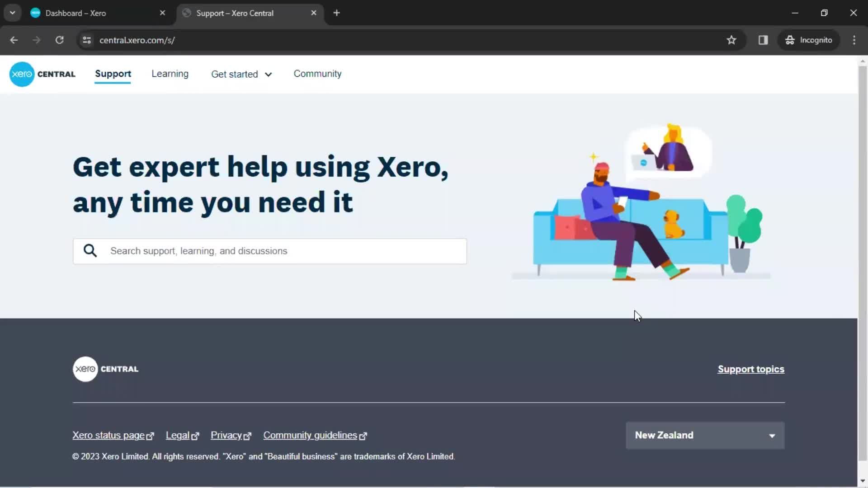View site information icon in address bar
This screenshot has width=868, height=488.
tap(87, 40)
